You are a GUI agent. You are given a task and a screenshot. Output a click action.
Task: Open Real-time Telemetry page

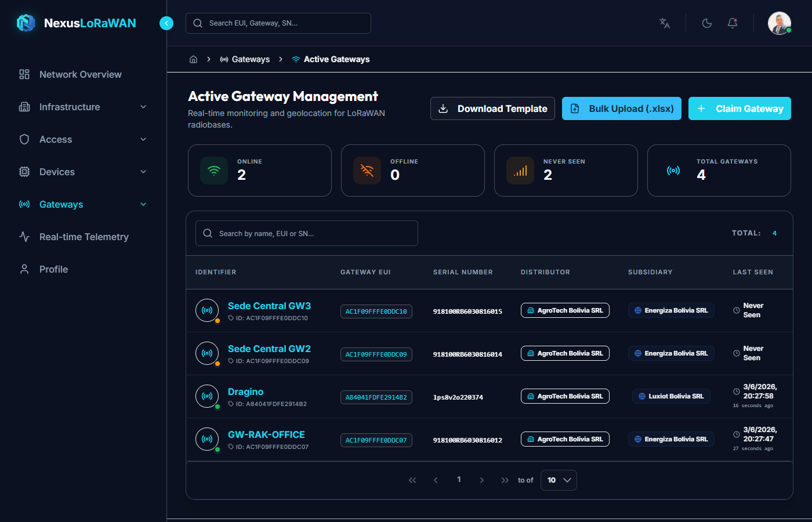pos(84,237)
